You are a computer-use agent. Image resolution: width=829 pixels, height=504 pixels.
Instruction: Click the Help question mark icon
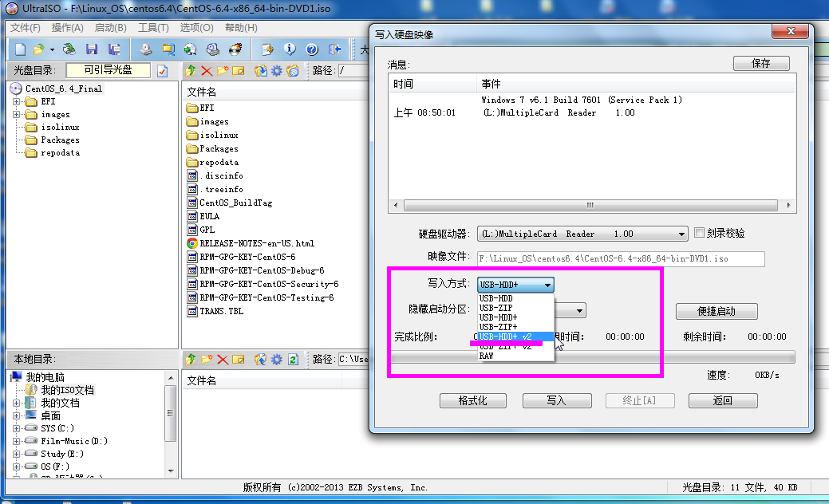point(312,49)
